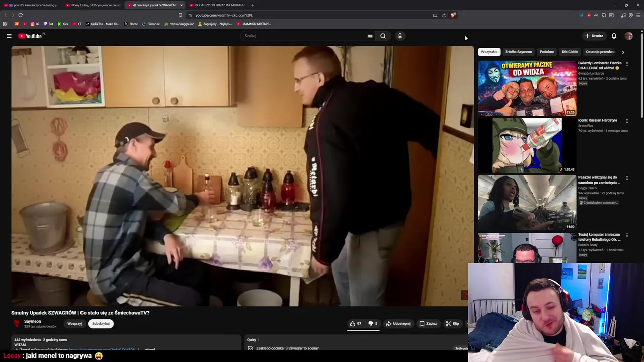Open the music note icon in browser toolbar
Image resolution: width=644 pixels, height=362 pixels.
pyautogui.click(x=623, y=15)
